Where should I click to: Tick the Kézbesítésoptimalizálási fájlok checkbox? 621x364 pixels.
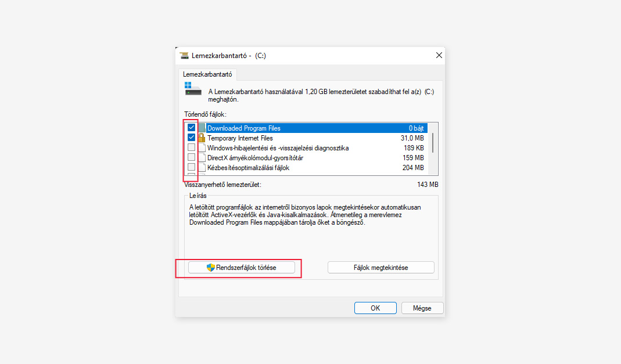click(191, 167)
